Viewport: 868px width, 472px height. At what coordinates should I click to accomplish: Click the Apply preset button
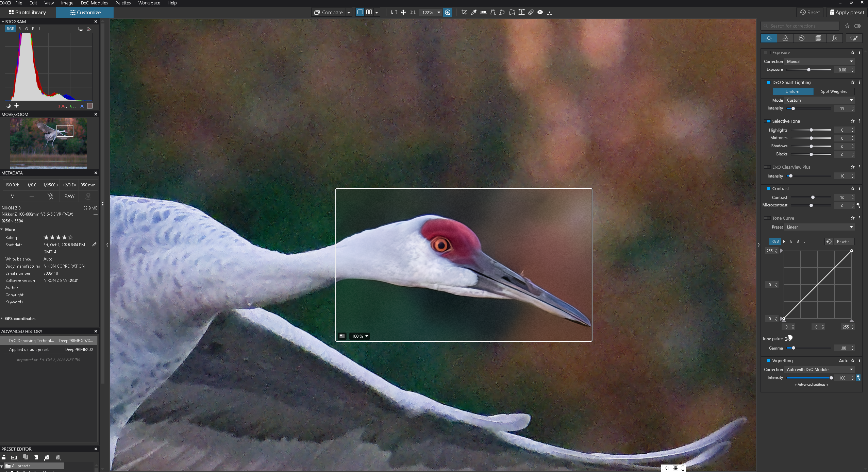[847, 12]
